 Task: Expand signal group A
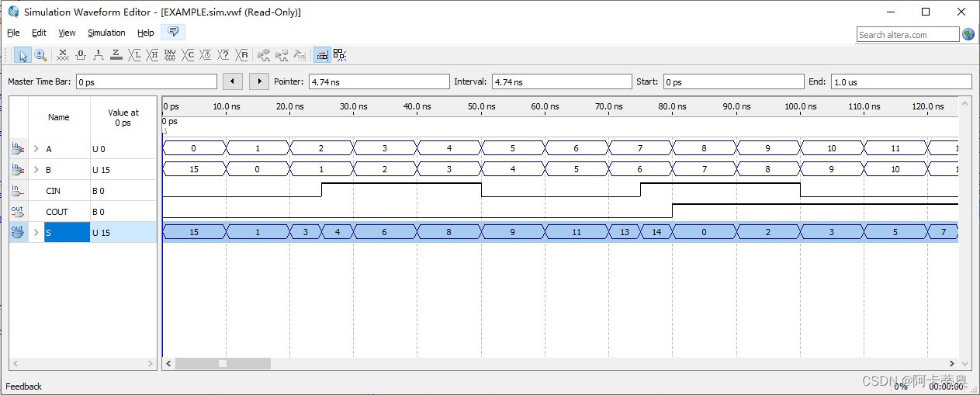36,148
